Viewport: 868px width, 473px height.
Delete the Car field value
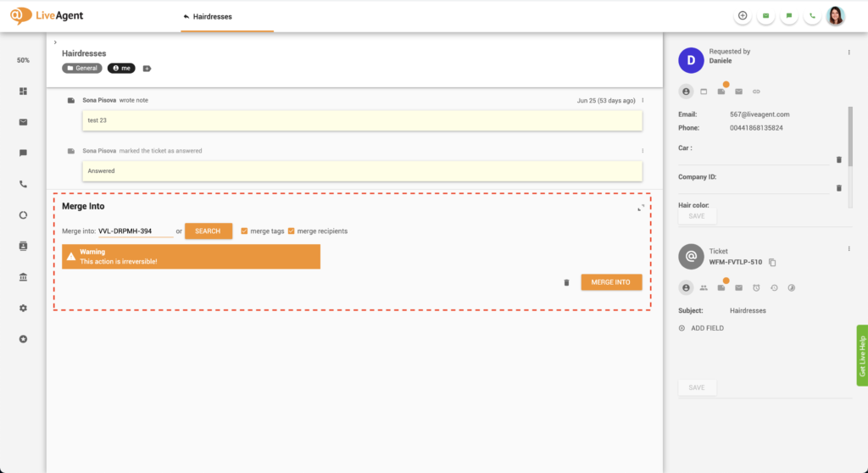[838, 159]
